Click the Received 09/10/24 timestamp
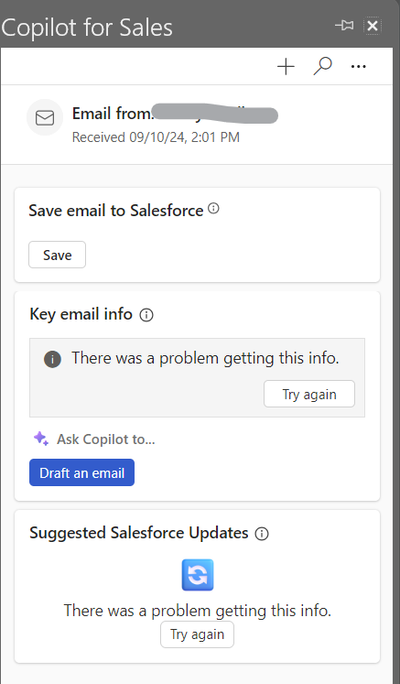400x684 pixels. click(156, 137)
